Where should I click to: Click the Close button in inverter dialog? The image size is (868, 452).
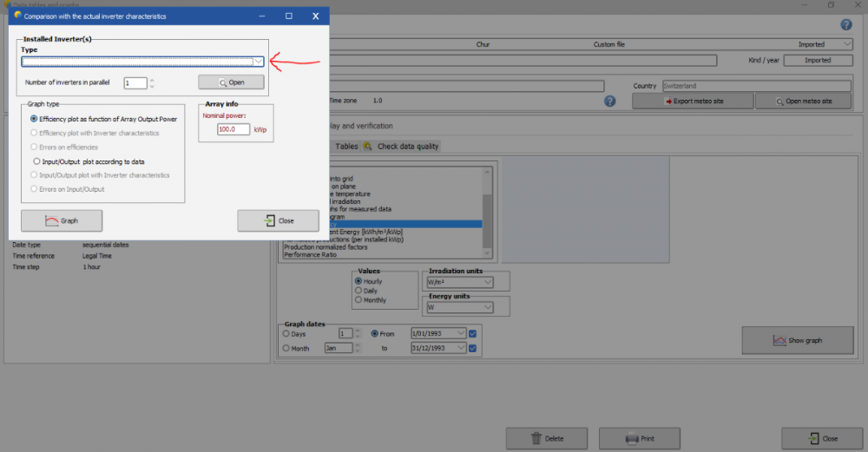coord(278,220)
